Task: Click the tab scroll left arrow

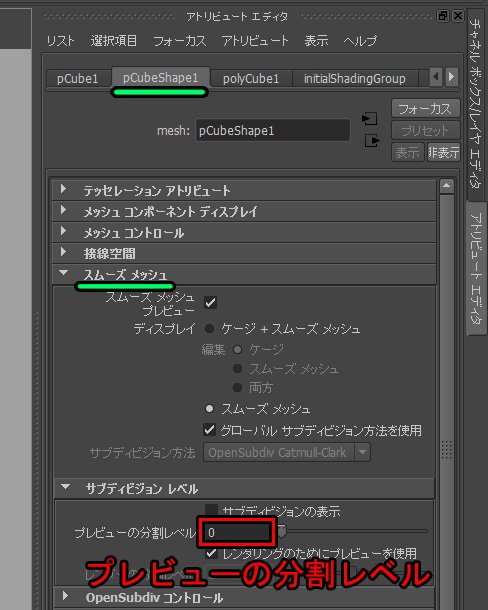Action: coord(436,77)
